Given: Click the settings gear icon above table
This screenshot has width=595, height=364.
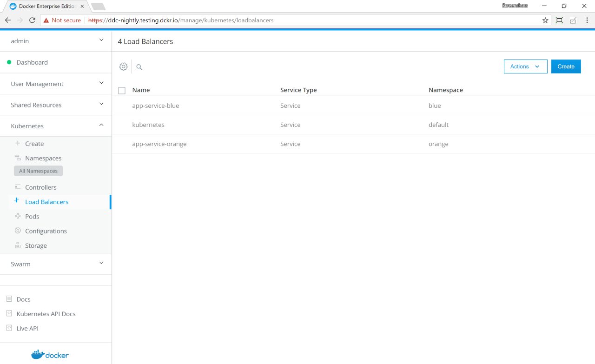Looking at the screenshot, I should point(123,66).
